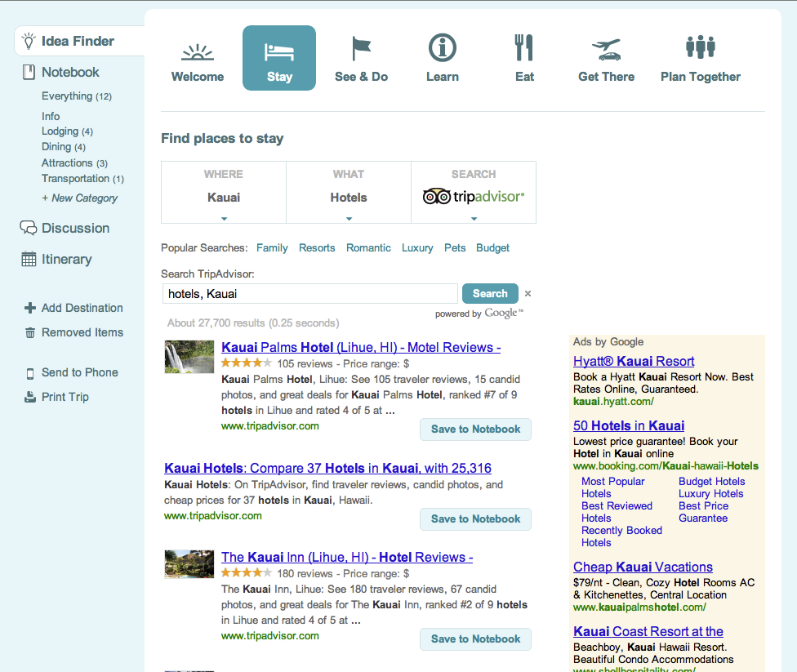Screen dimensions: 797x672
Task: Select Lodging category in Notebook
Action: point(60,131)
